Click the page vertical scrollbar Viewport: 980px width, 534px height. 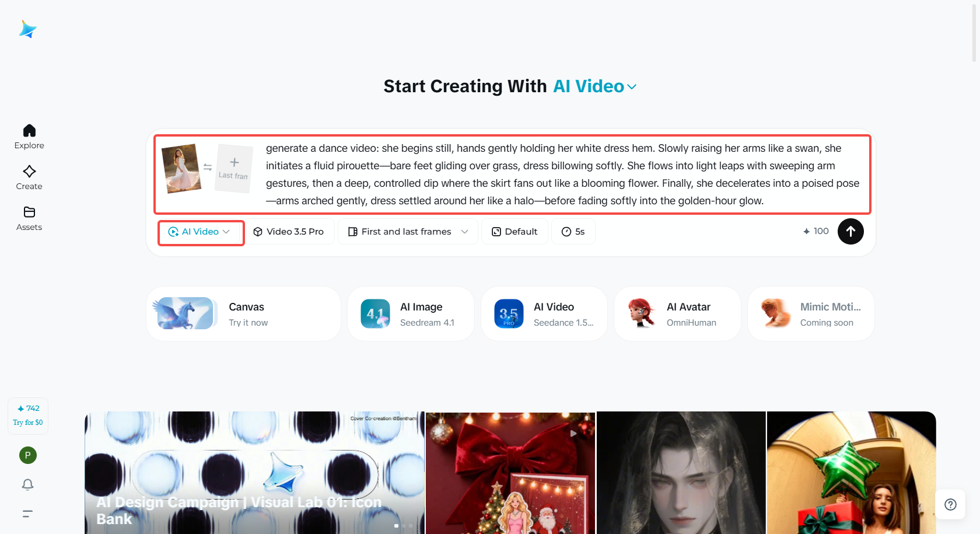coord(974,32)
